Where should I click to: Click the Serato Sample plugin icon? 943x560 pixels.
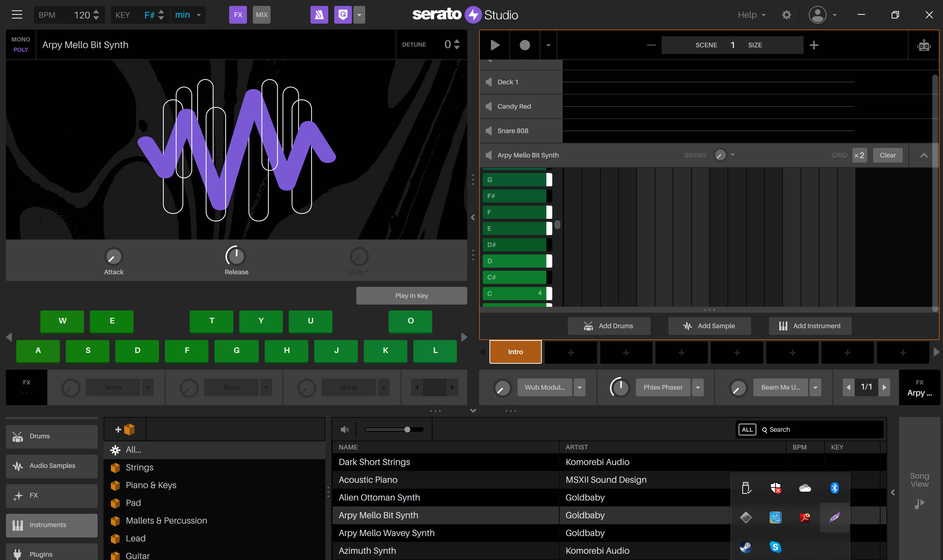(x=319, y=15)
